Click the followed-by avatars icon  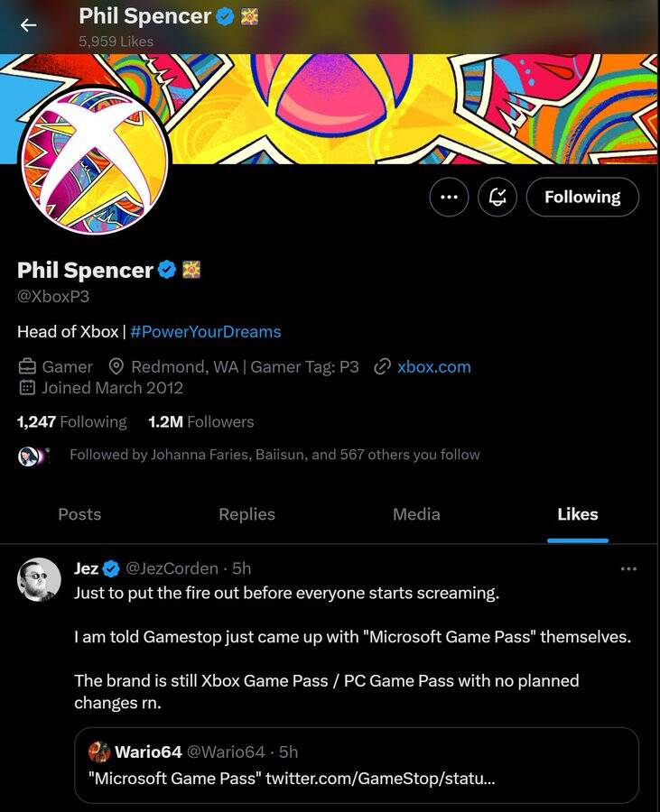[x=31, y=456]
